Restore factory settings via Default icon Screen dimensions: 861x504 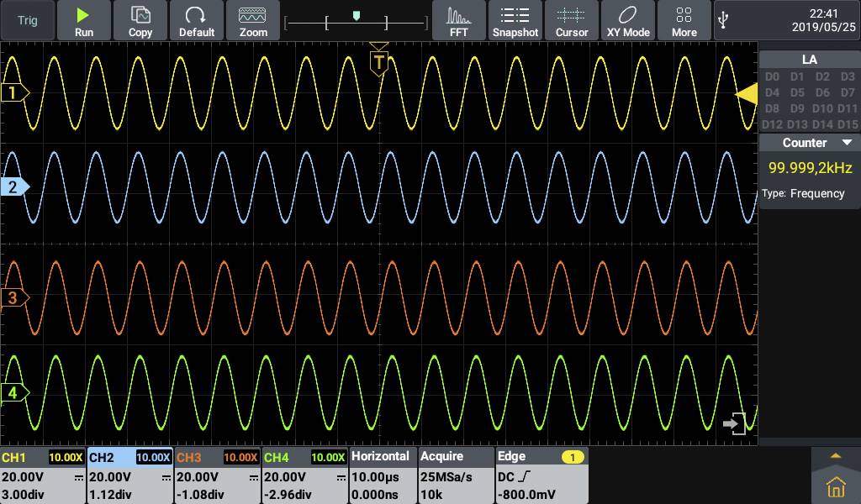pos(197,20)
